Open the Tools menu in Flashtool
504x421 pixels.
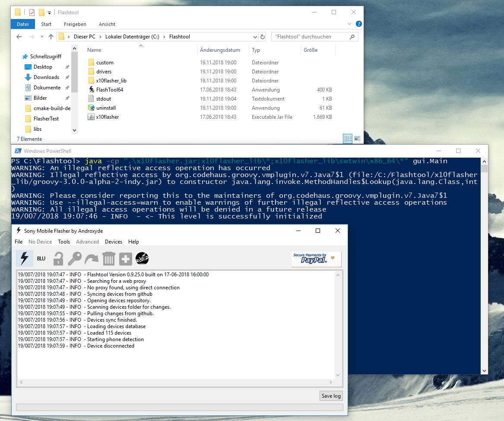pos(64,242)
